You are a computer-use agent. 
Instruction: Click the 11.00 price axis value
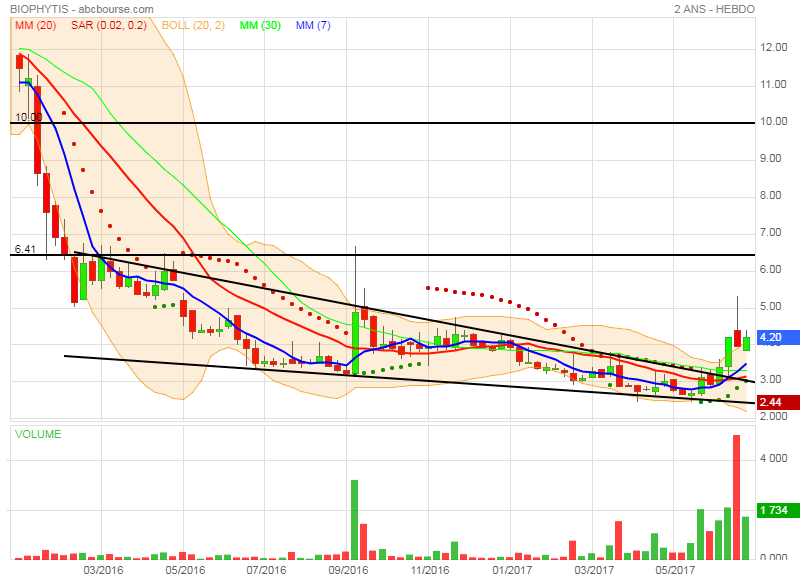pos(773,84)
